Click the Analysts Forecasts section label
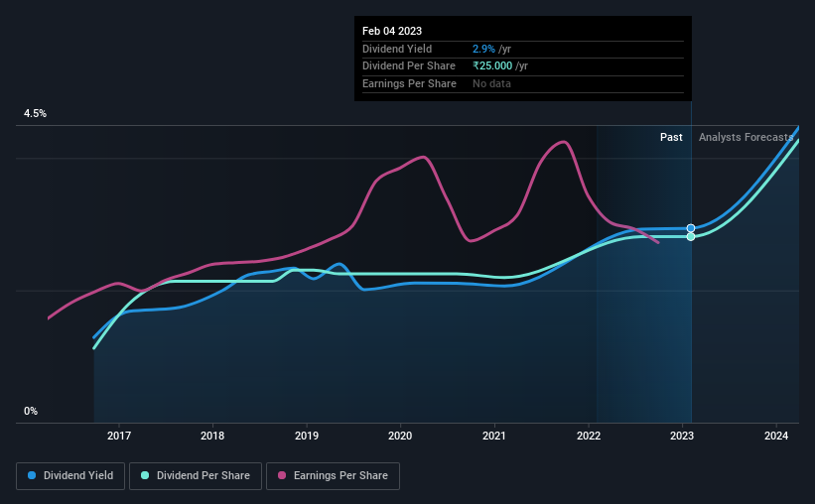The height and width of the screenshot is (504, 815). (x=746, y=137)
